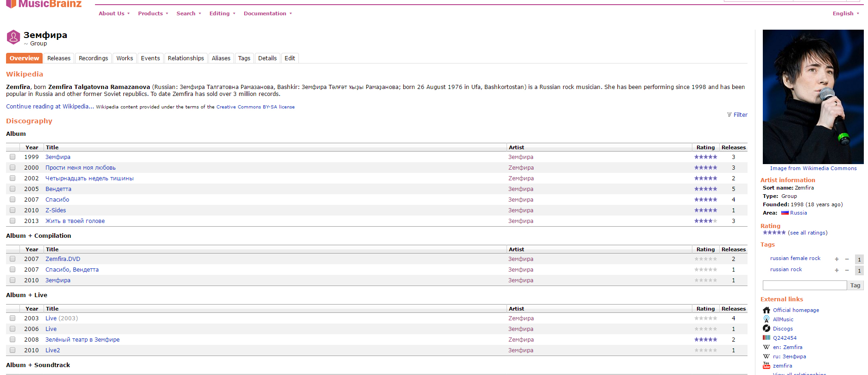Upvote the russian female rock tag
This screenshot has width=868, height=375.
coord(836,259)
